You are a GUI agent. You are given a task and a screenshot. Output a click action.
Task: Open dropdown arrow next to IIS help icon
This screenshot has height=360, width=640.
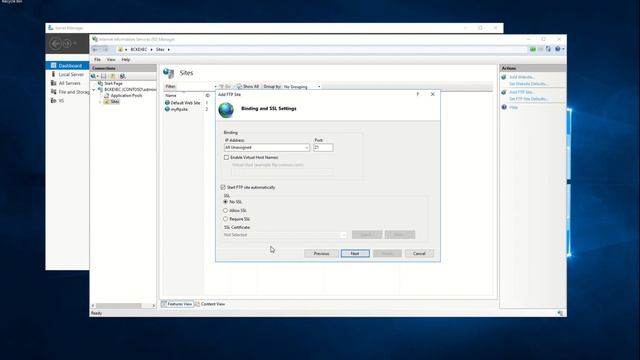[x=563, y=49]
